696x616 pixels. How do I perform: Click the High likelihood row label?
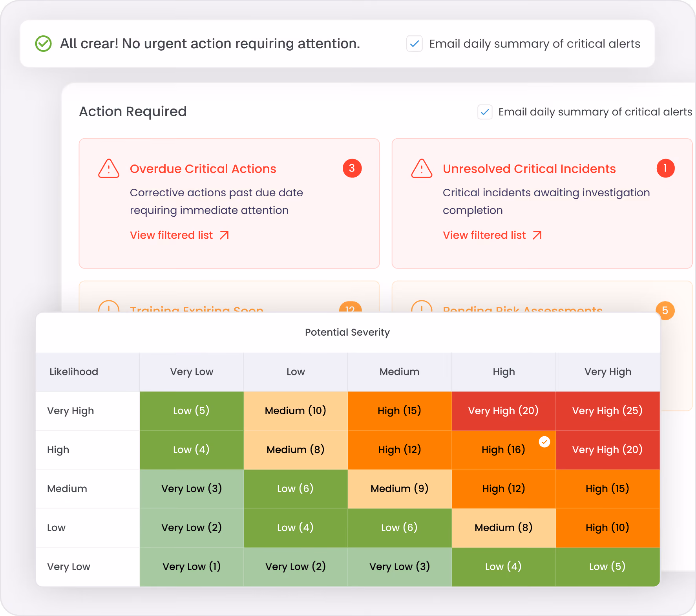(58, 450)
